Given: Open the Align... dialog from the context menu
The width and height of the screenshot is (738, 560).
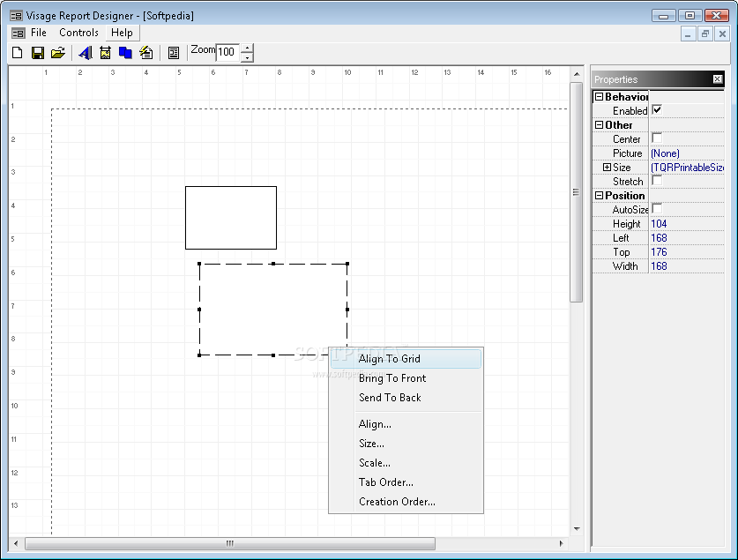Looking at the screenshot, I should (x=406, y=424).
